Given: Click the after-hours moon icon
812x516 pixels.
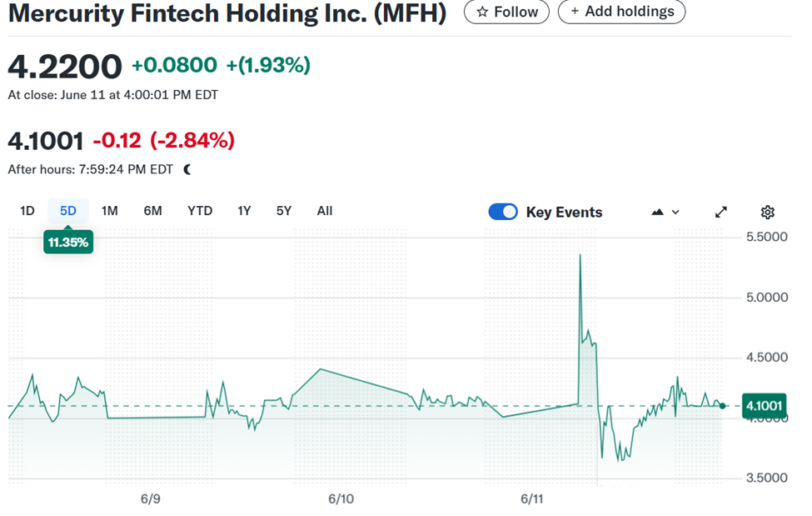Looking at the screenshot, I should coord(187,169).
